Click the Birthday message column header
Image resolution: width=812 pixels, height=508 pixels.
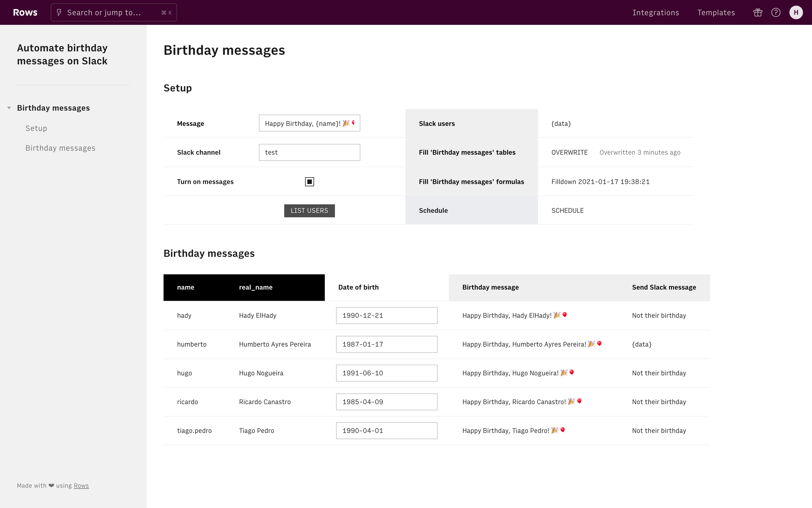pos(490,287)
